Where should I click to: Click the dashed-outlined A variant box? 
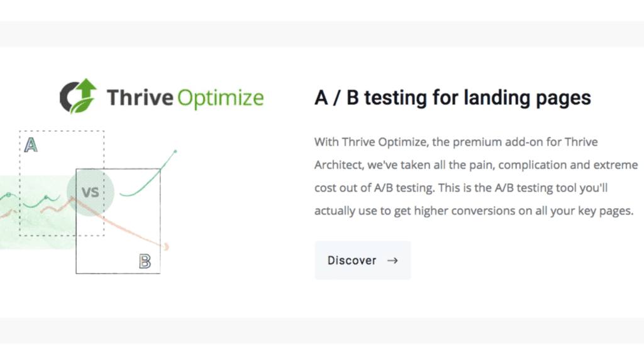[62, 184]
